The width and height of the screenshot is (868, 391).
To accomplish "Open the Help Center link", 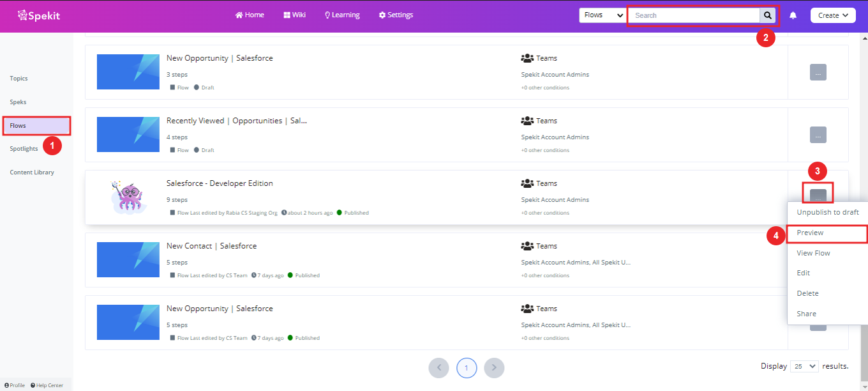I will click(47, 385).
